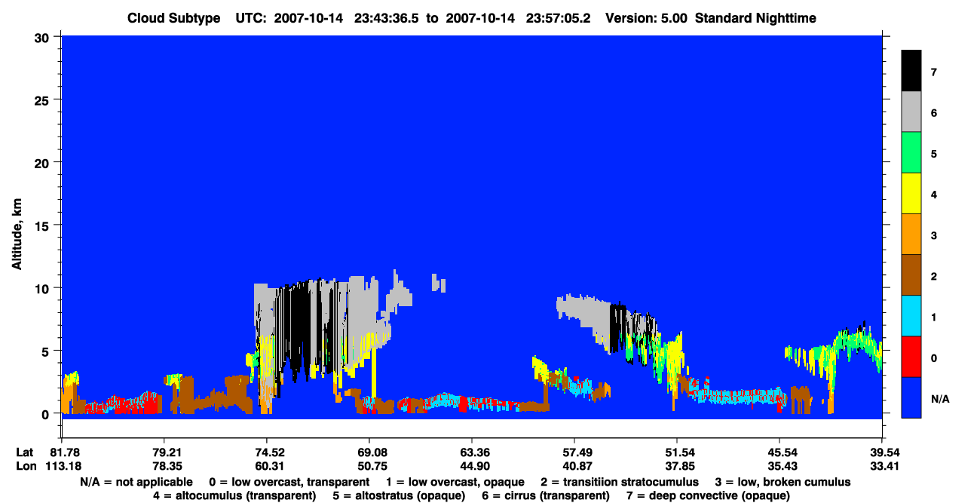980x503 pixels.
Task: Click latitude value '79.21'
Action: [x=164, y=452]
